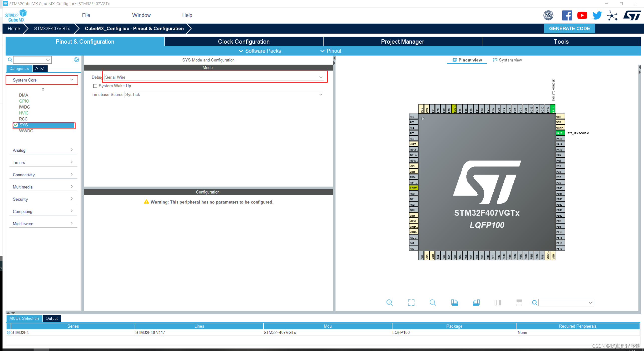Rotate the chip counter-clockwise
The height and width of the screenshot is (351, 644).
[476, 303]
